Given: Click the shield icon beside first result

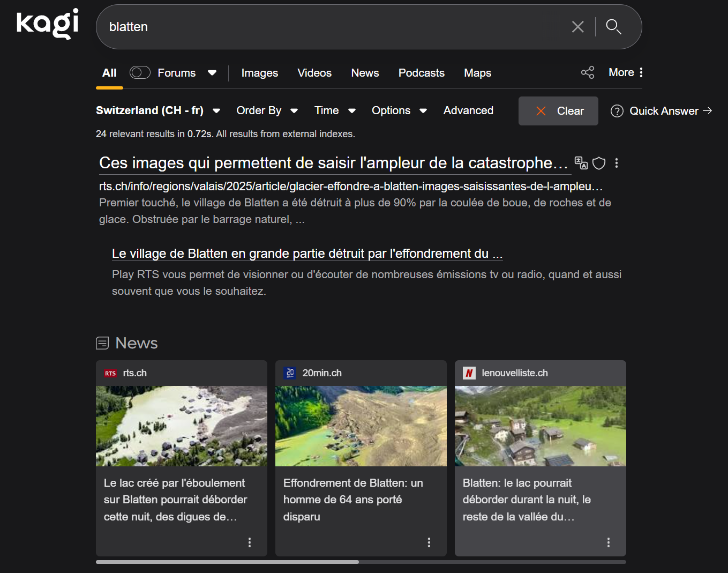Looking at the screenshot, I should click(599, 163).
